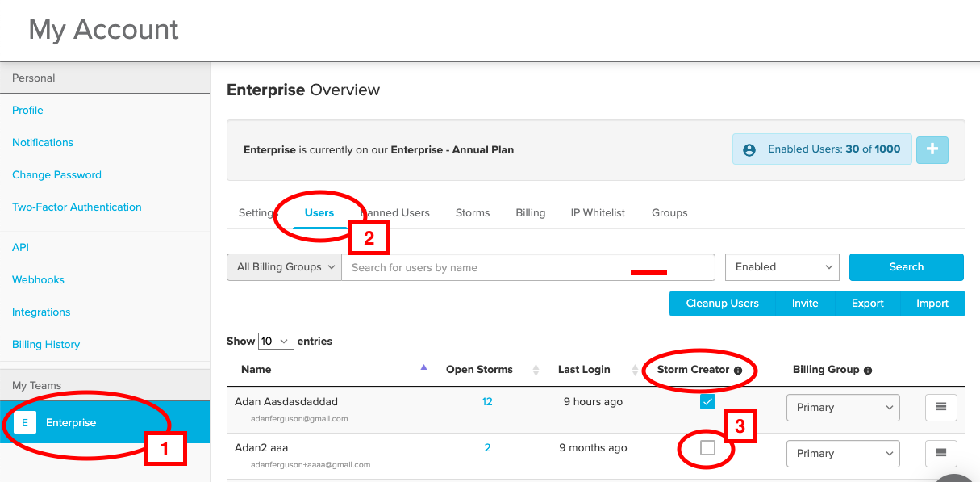Open the IP Whitelist tab
Image resolution: width=980 pixels, height=482 pixels.
[598, 212]
